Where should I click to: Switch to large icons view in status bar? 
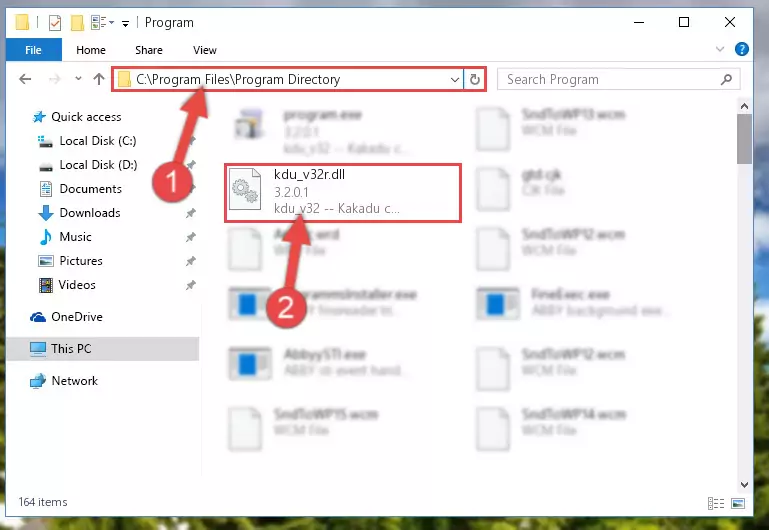tap(738, 503)
